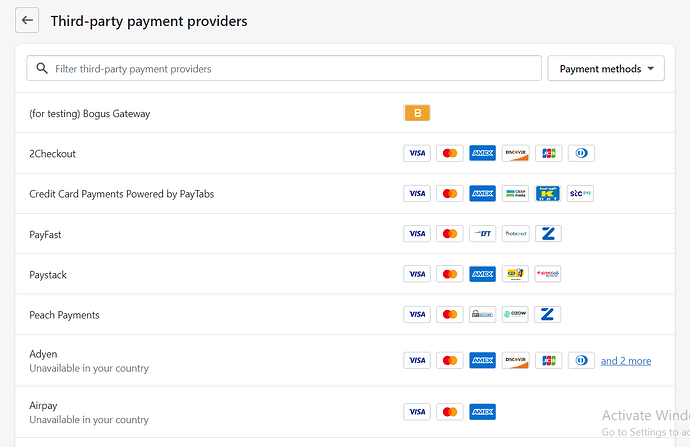Select the (for testing) Bogus Gateway row

90,113
